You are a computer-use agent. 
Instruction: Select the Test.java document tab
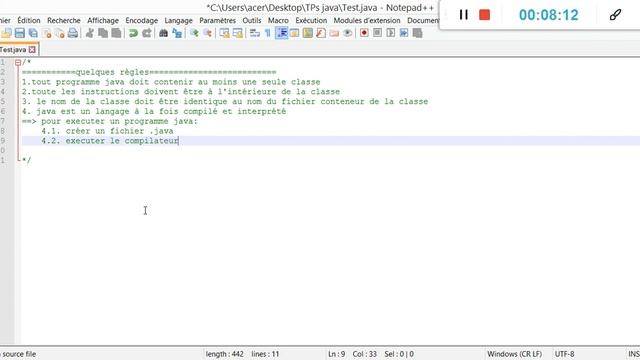coord(13,50)
